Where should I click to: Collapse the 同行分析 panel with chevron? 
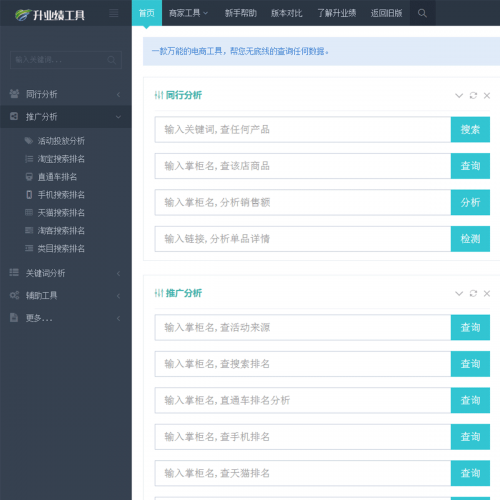pyautogui.click(x=459, y=96)
